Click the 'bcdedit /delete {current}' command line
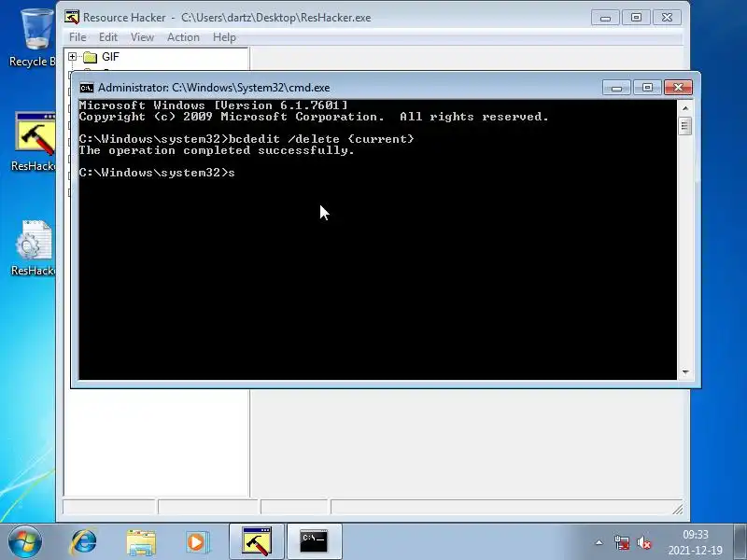The height and width of the screenshot is (560, 747). tap(247, 139)
